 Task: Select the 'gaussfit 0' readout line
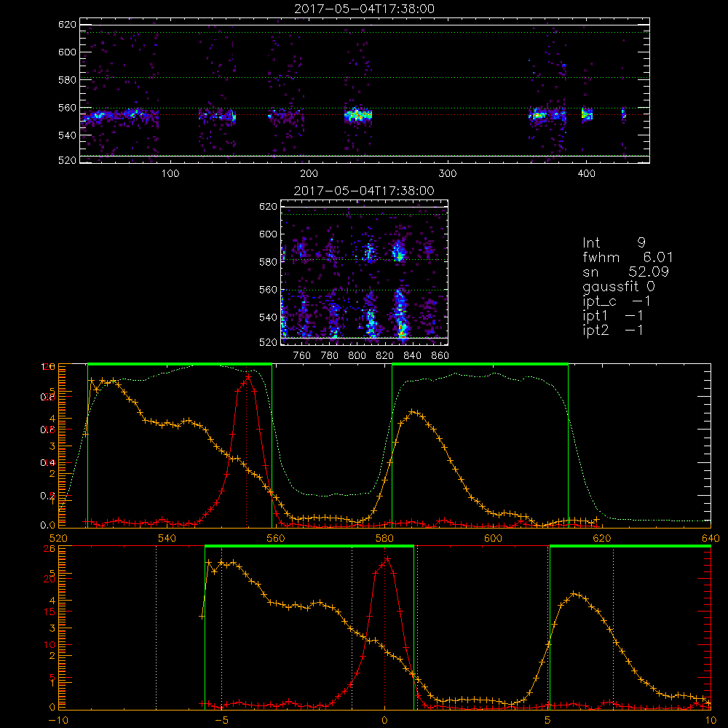pos(619,286)
